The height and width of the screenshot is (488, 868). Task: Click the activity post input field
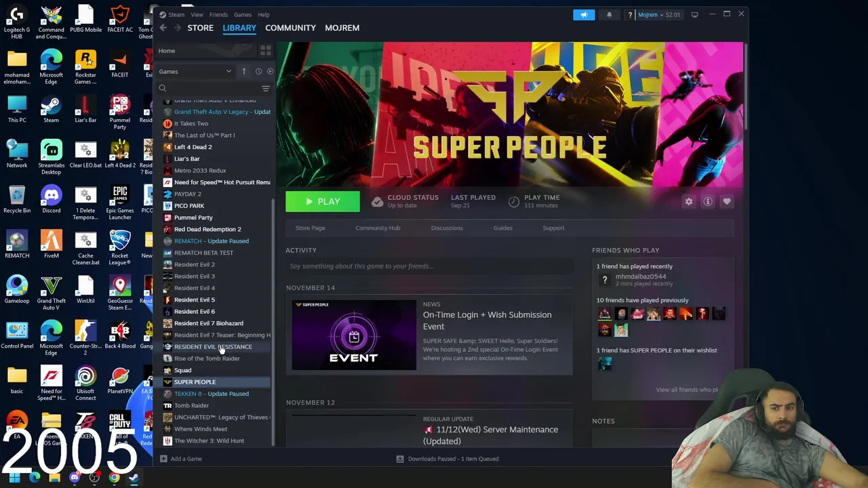tap(429, 266)
